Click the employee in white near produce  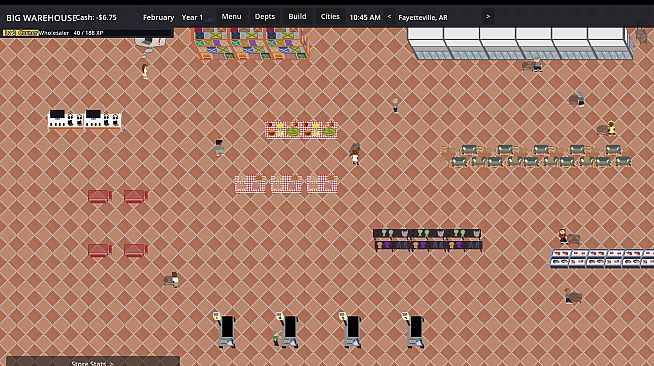pyautogui.click(x=355, y=154)
